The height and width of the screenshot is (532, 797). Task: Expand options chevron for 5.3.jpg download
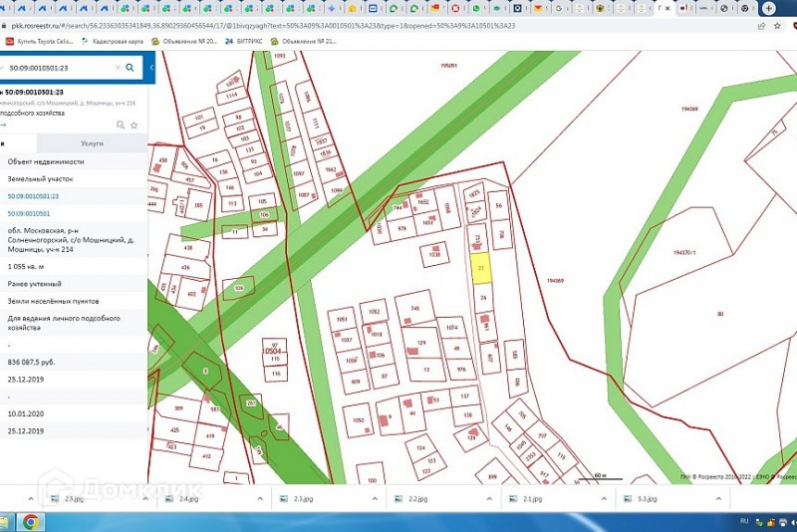tap(718, 499)
